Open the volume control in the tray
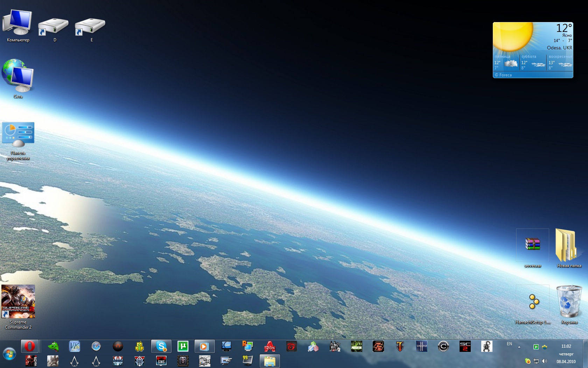 [x=545, y=361]
